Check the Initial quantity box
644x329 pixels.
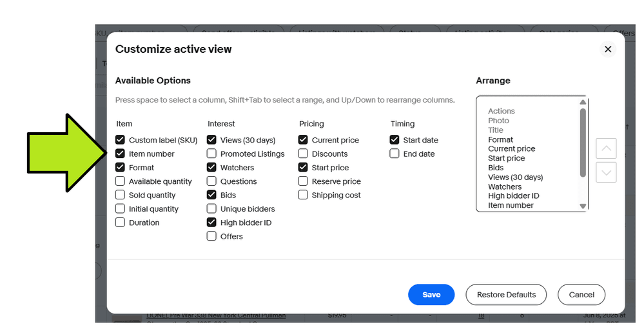120,209
